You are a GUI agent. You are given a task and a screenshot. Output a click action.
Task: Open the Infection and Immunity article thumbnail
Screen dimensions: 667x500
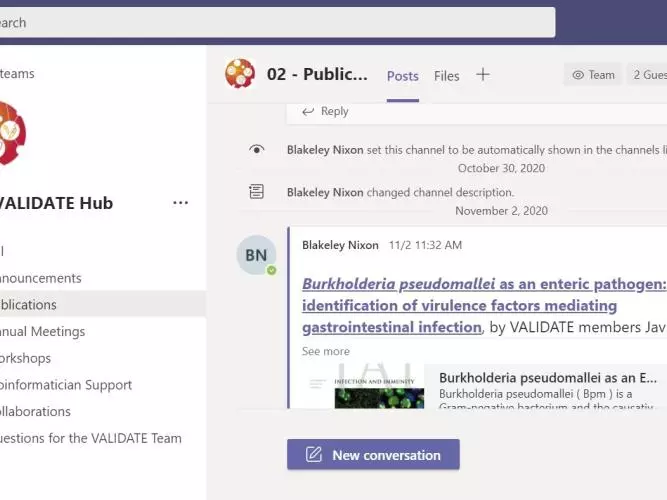(x=379, y=386)
